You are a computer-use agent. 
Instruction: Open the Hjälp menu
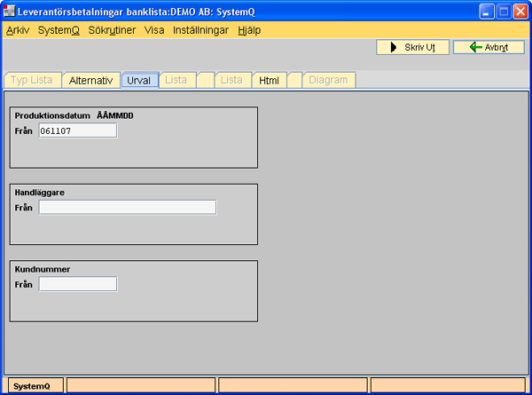tap(249, 29)
